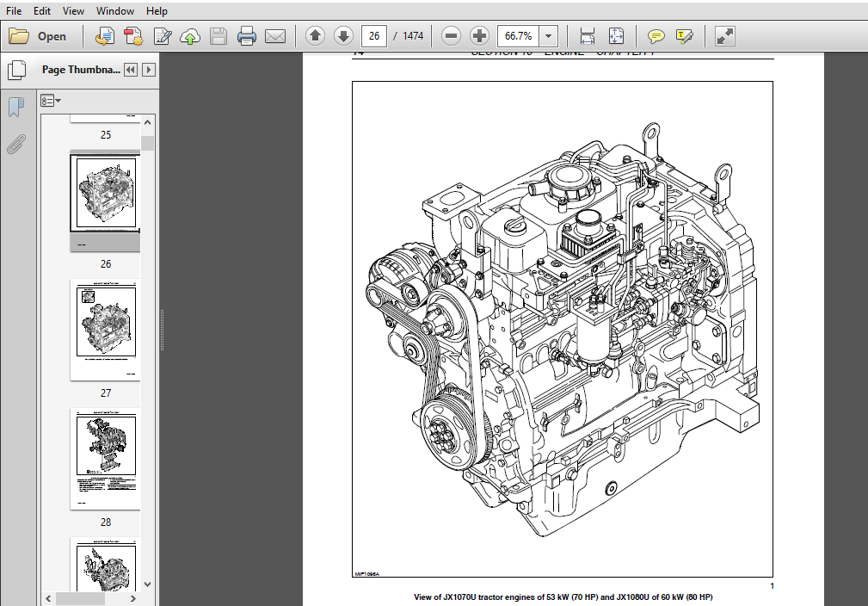This screenshot has width=868, height=606.
Task: Open the View menu
Action: coord(73,10)
